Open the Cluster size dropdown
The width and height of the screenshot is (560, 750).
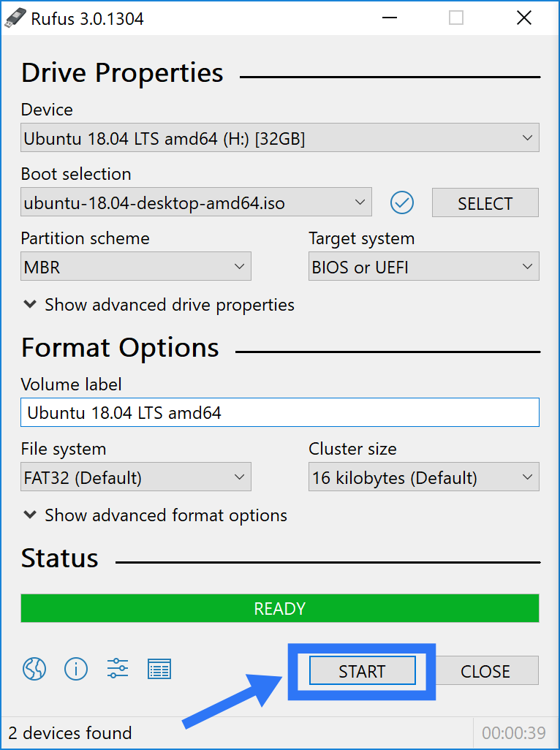click(424, 477)
